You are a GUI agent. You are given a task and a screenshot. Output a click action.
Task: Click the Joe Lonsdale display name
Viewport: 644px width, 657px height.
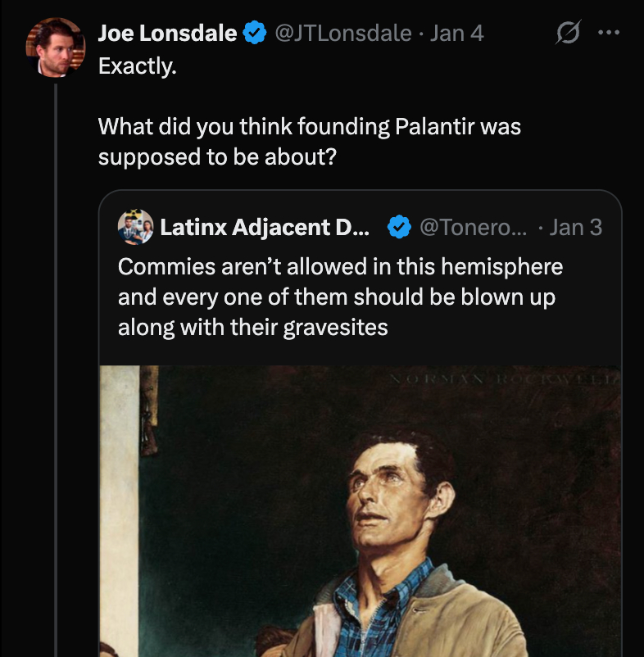[168, 34]
